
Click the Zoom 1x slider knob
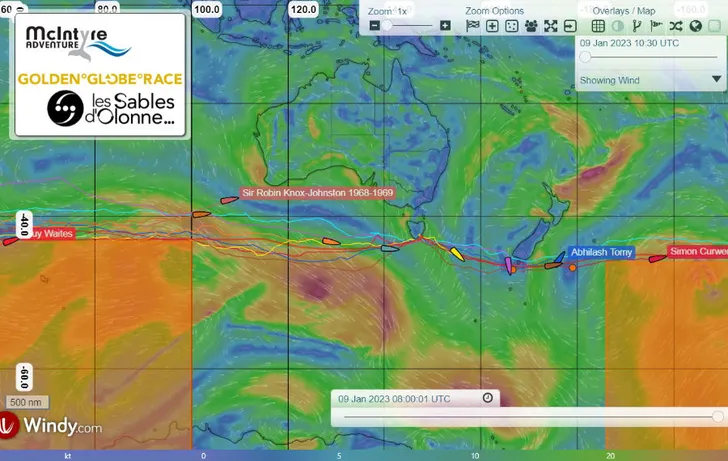coord(387,25)
